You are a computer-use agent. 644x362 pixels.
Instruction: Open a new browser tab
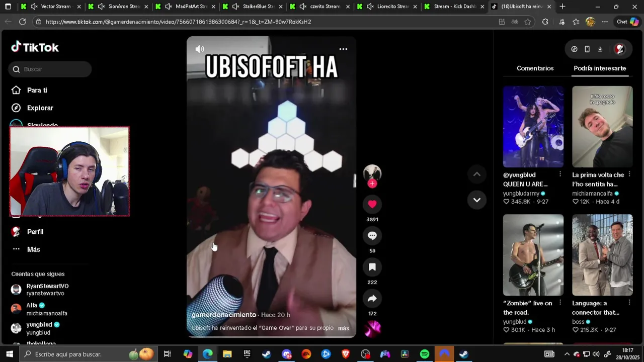click(562, 7)
